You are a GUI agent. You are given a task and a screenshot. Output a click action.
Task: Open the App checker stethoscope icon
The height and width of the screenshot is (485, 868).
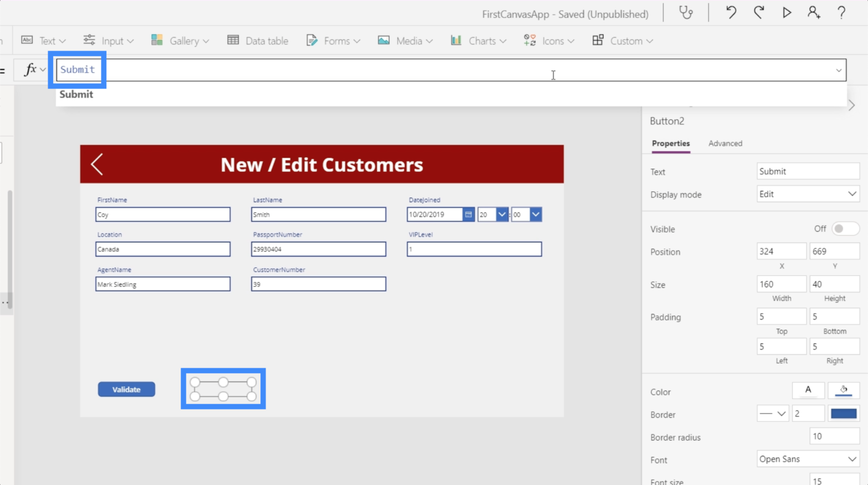[x=686, y=12]
